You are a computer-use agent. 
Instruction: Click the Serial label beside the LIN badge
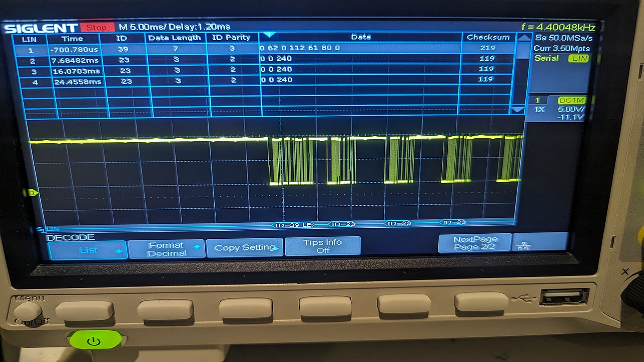(546, 58)
